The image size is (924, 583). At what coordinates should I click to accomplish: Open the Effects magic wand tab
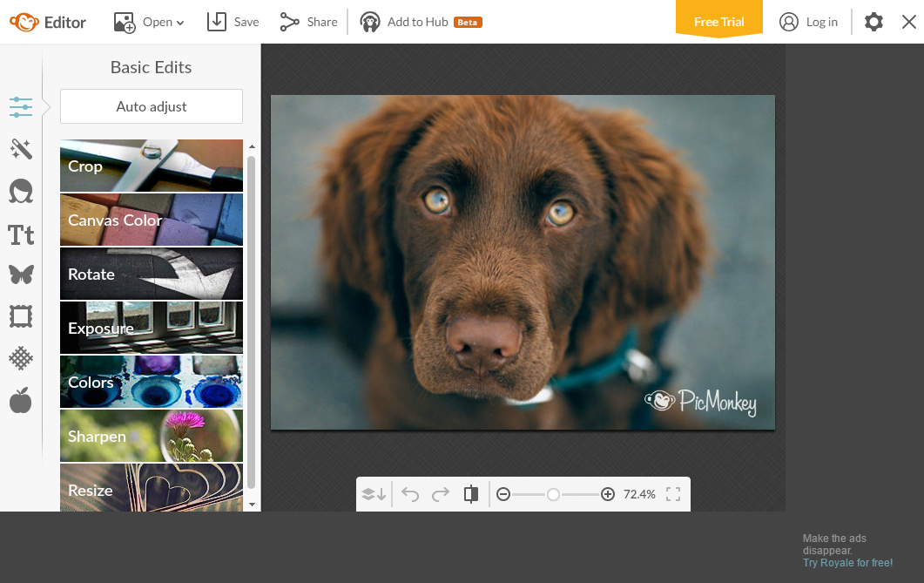pyautogui.click(x=21, y=149)
